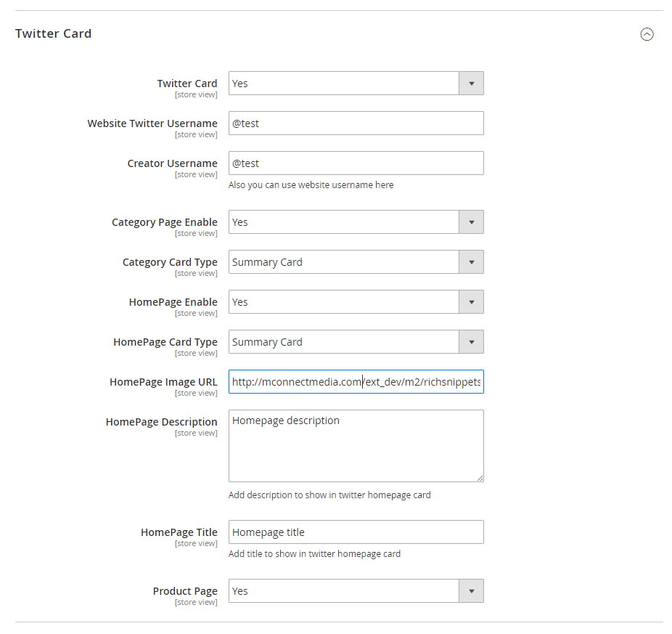Click inside the HomePage Description textarea
The image size is (672, 634).
pyautogui.click(x=356, y=446)
